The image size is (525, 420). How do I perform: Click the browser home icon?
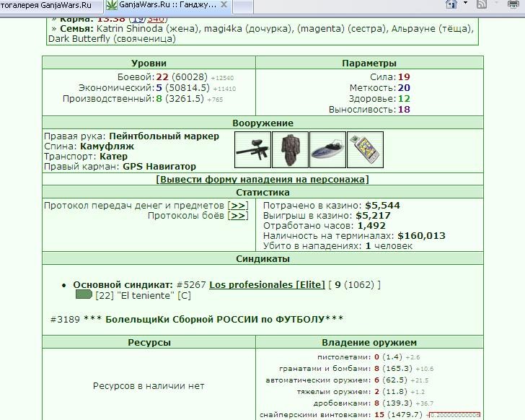(451, 4)
